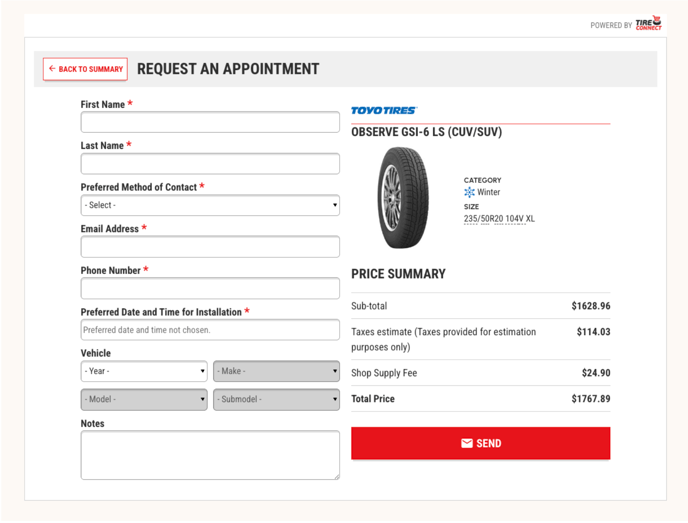Click inside the Notes text area

click(x=210, y=455)
